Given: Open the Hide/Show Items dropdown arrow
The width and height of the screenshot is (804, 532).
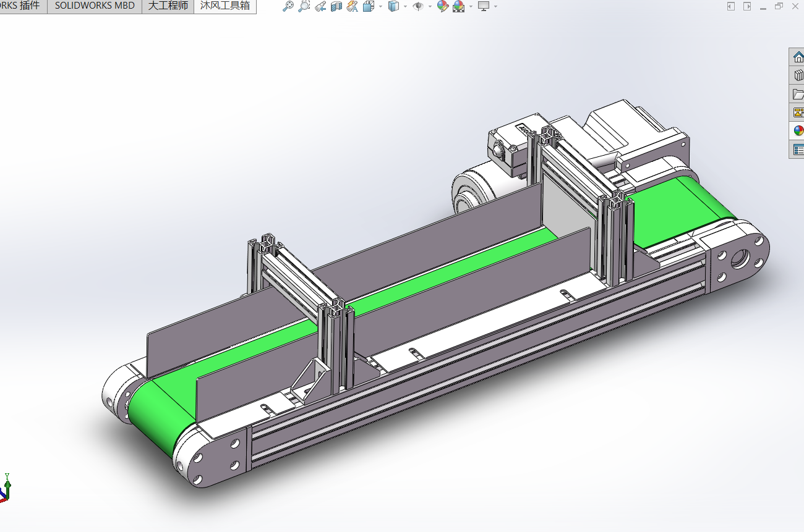Looking at the screenshot, I should click(x=430, y=7).
